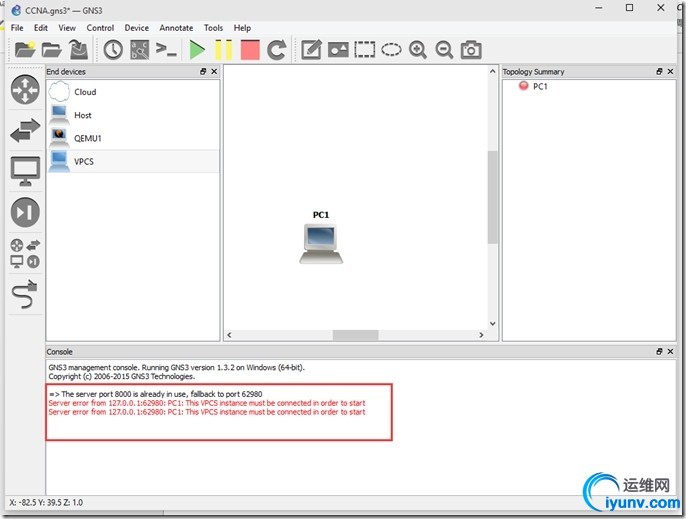Select the Draw a rectangle tool

(364, 49)
